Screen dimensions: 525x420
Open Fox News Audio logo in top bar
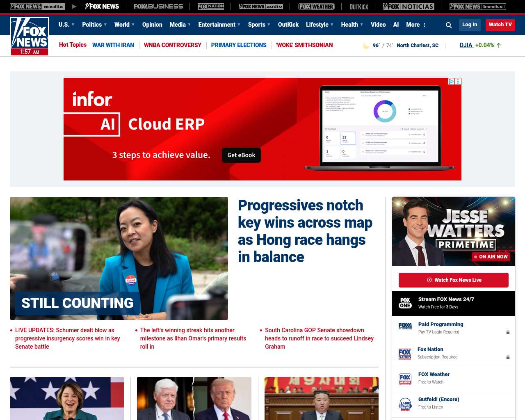pos(261,7)
